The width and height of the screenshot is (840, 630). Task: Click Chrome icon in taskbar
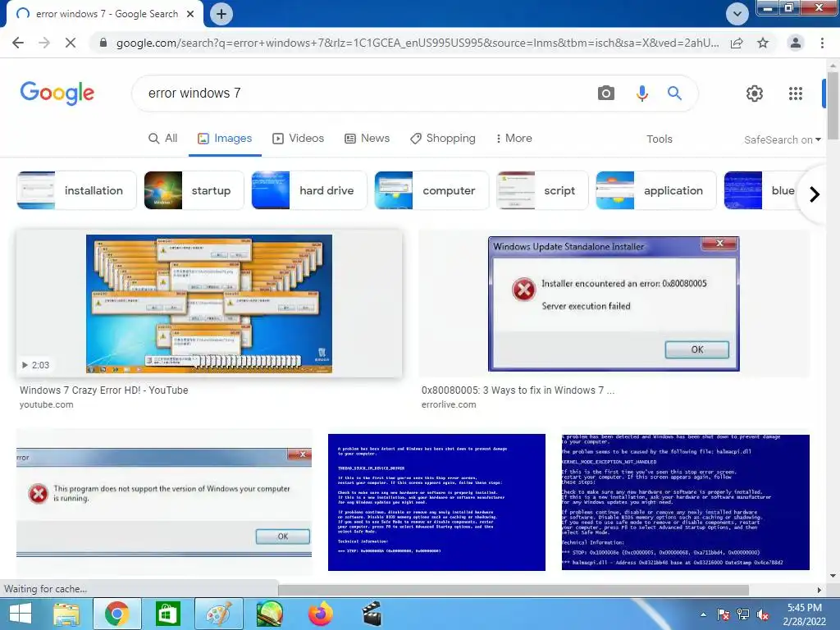(116, 614)
